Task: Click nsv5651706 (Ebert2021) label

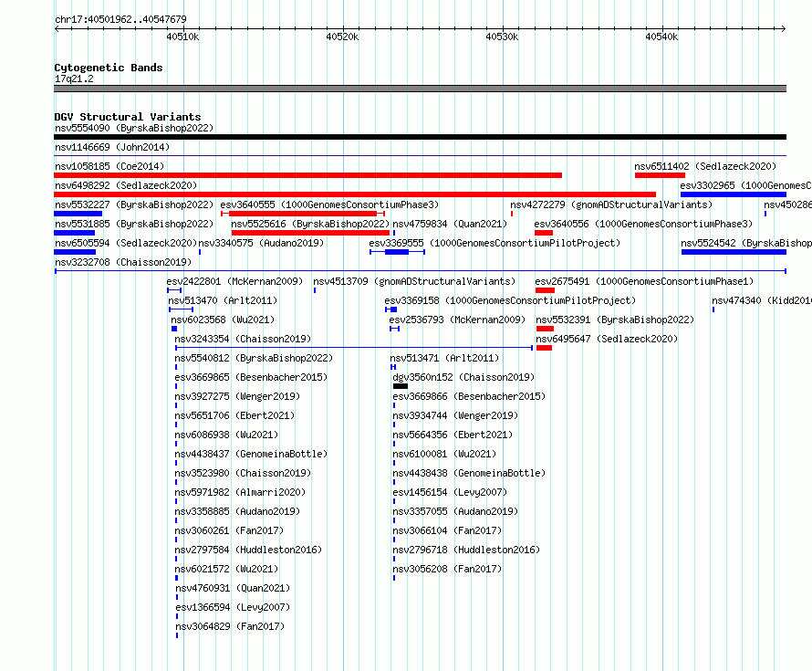Action: [234, 415]
